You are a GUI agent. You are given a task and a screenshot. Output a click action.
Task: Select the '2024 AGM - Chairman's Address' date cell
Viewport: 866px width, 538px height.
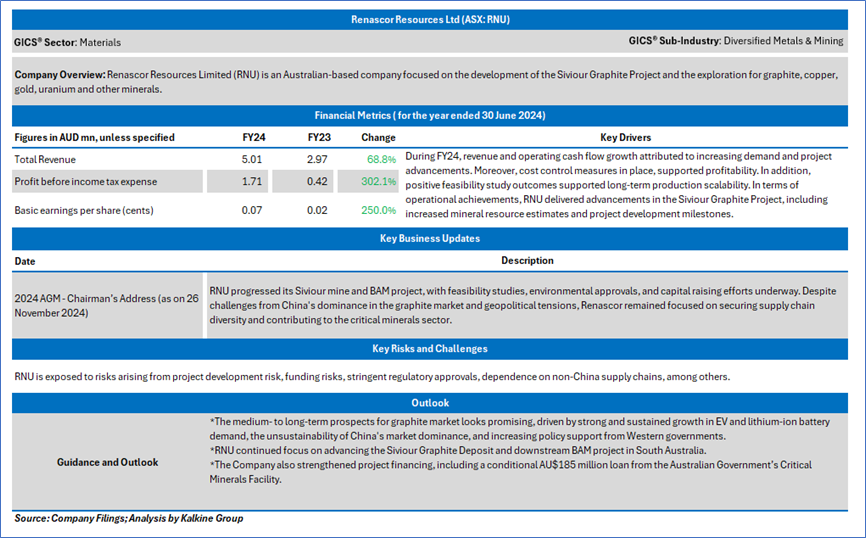107,305
